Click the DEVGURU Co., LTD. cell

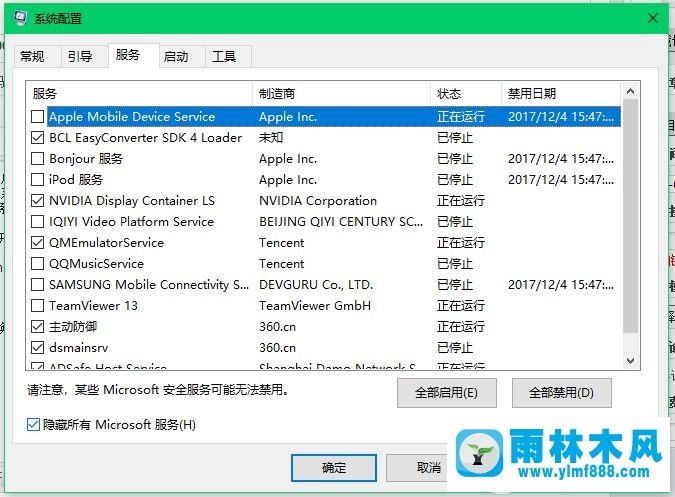[x=316, y=284]
